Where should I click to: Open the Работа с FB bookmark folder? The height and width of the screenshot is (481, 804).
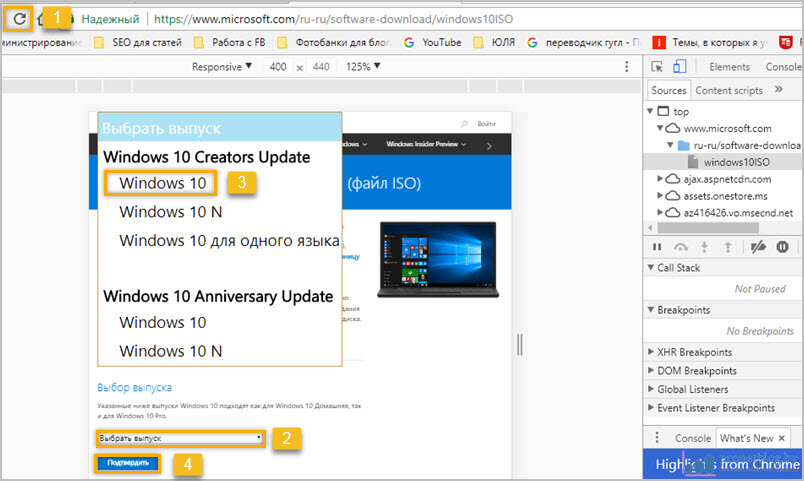pos(229,43)
